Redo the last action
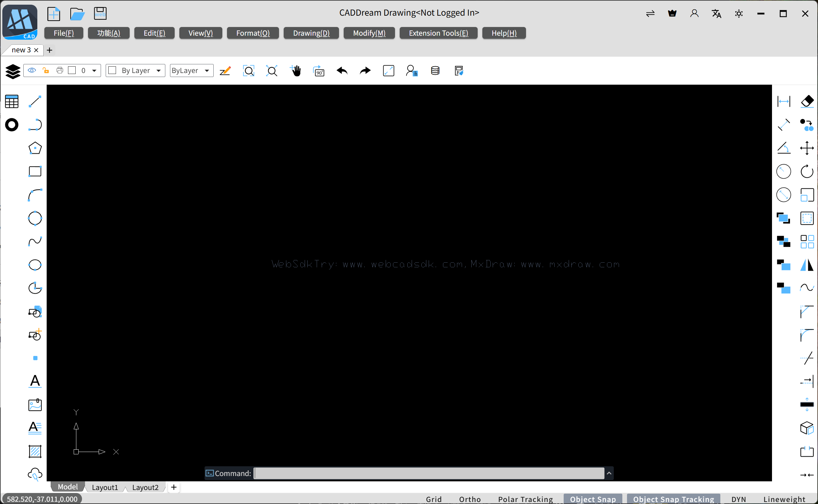The width and height of the screenshot is (818, 504). click(x=365, y=71)
